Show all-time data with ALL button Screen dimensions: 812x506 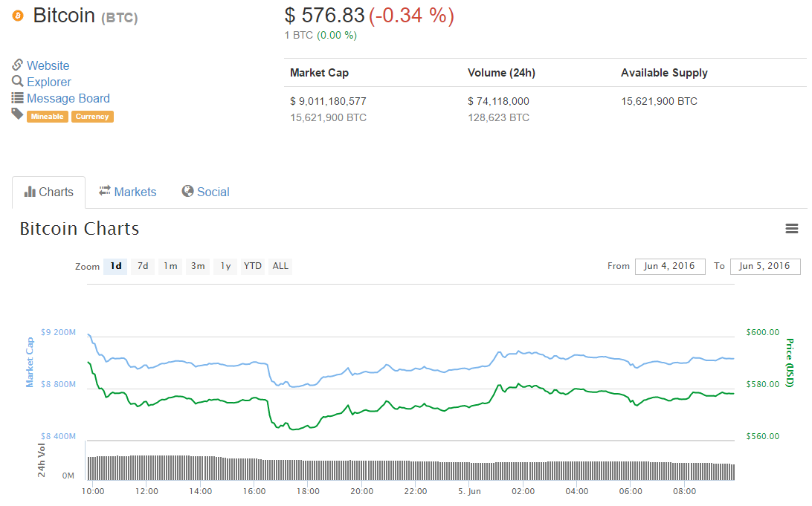click(280, 266)
